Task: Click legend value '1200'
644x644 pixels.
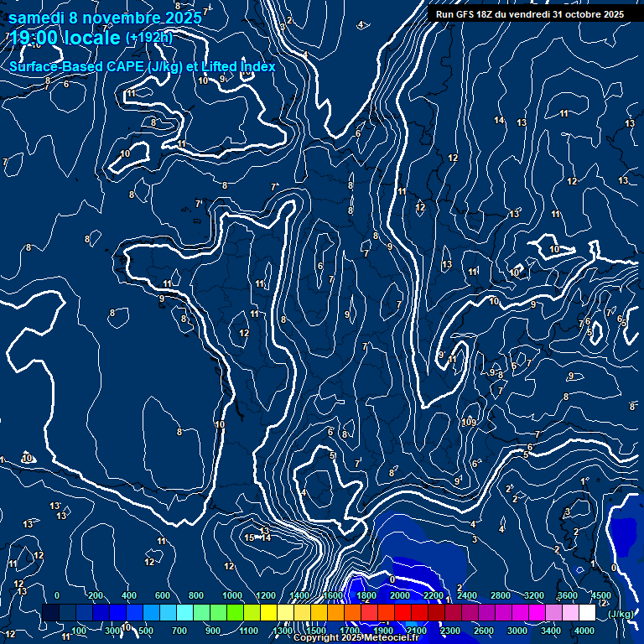Action: click(266, 595)
